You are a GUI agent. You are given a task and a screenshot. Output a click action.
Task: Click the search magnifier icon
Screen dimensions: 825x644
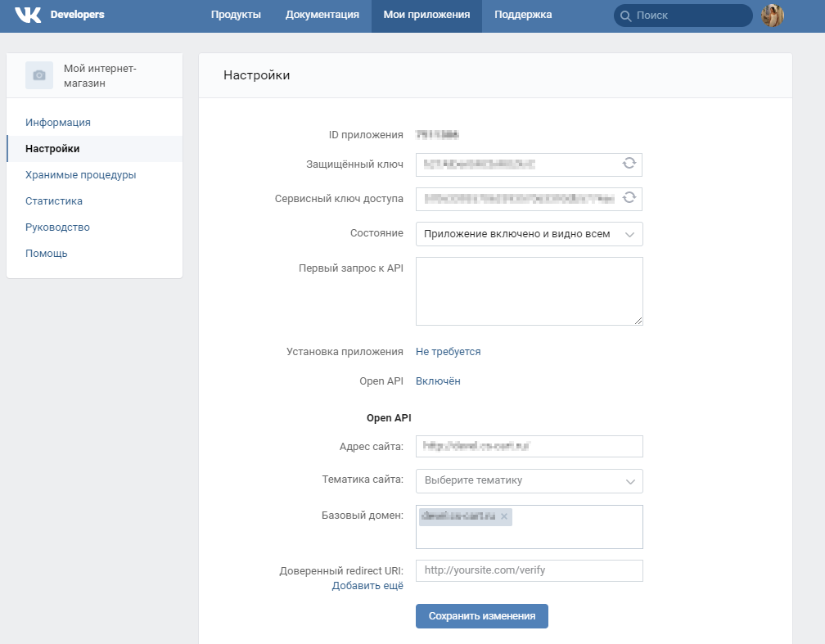626,16
